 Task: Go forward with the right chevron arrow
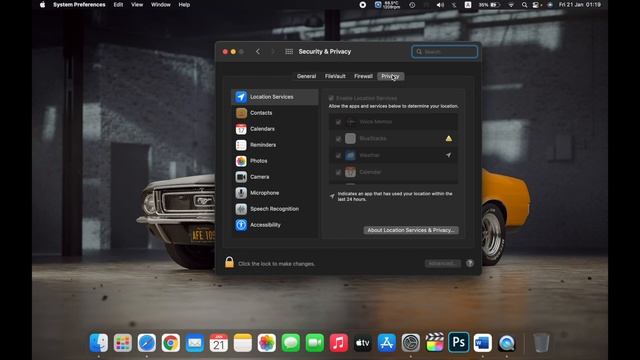[x=273, y=51]
